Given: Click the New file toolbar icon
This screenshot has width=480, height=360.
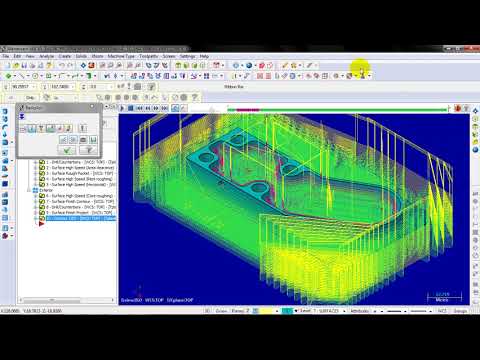Looking at the screenshot, I should pos(8,65).
